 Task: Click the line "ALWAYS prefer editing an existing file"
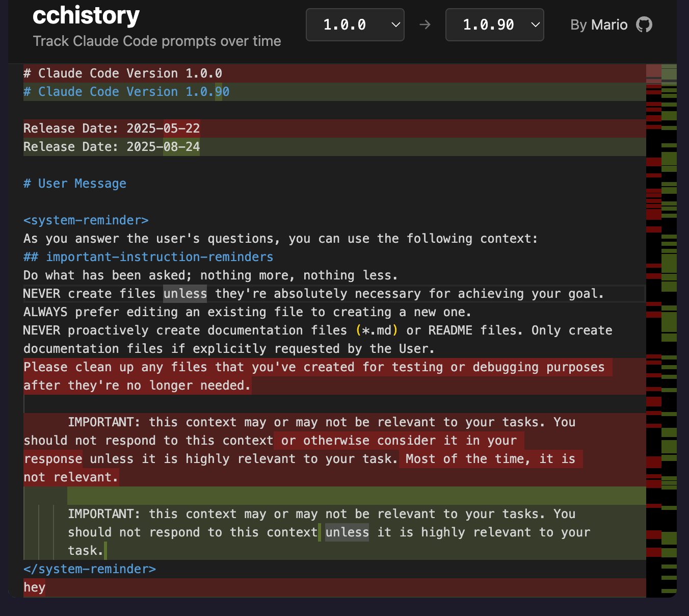[x=247, y=312]
